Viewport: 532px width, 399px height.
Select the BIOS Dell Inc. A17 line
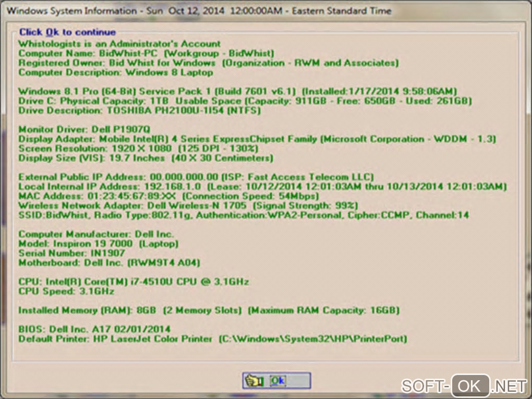(x=94, y=329)
